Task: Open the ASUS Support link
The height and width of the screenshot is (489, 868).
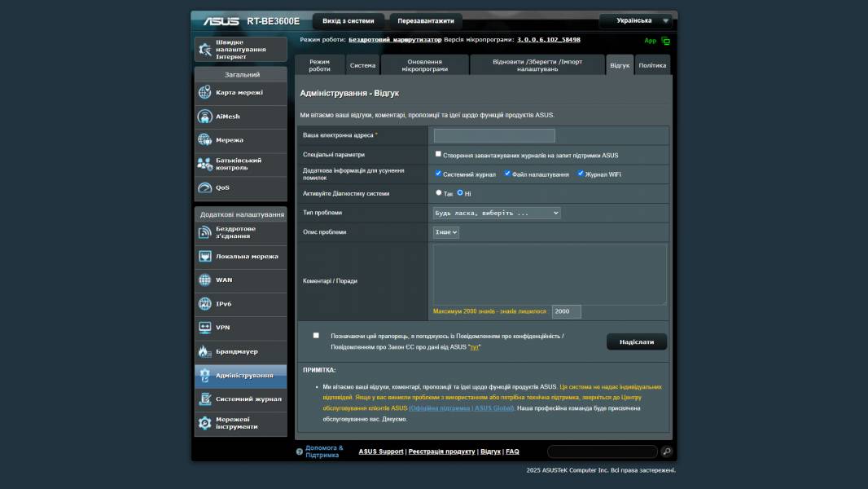Action: click(x=381, y=452)
